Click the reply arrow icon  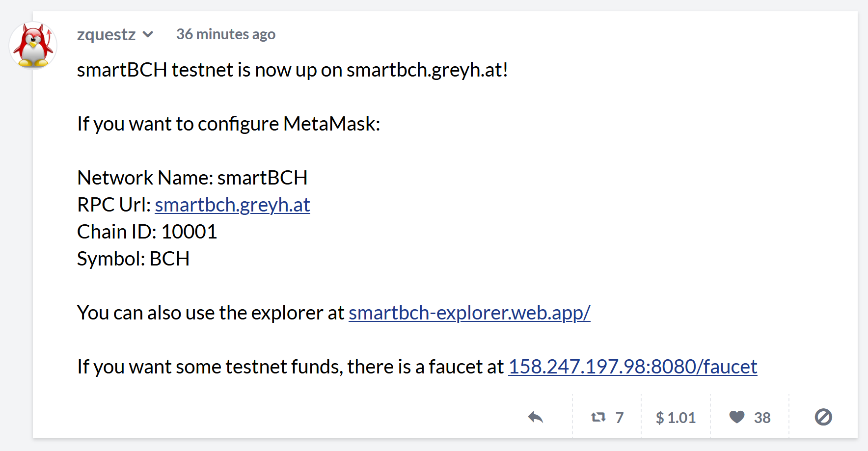tap(536, 418)
